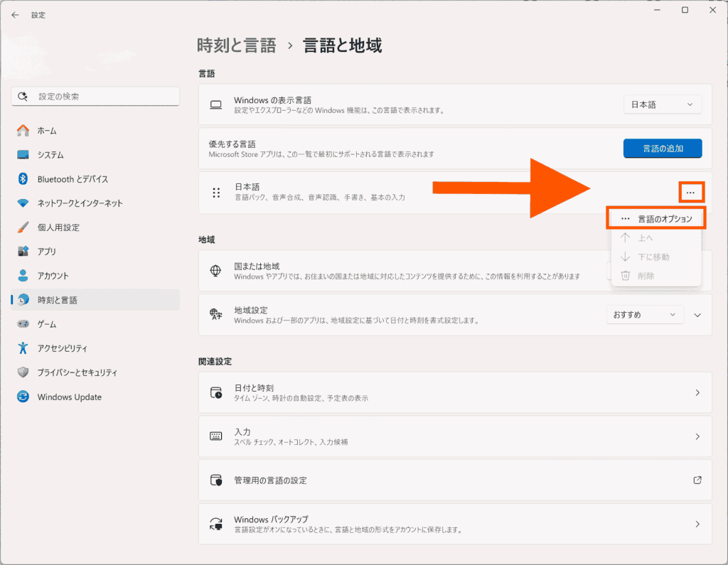The image size is (728, 565).
Task: Click the back arrow in title bar
Action: click(16, 15)
